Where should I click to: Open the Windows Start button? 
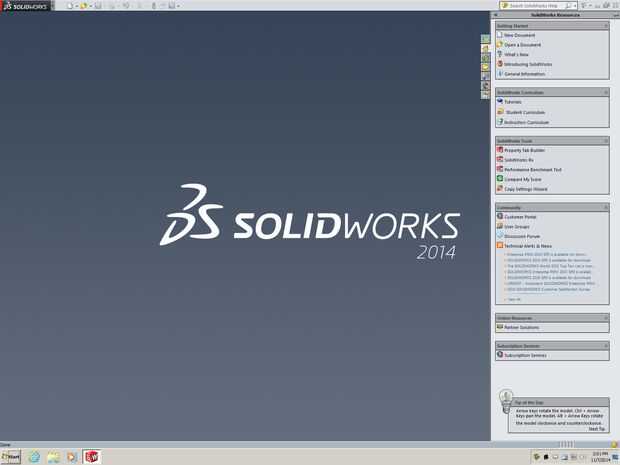[11, 457]
